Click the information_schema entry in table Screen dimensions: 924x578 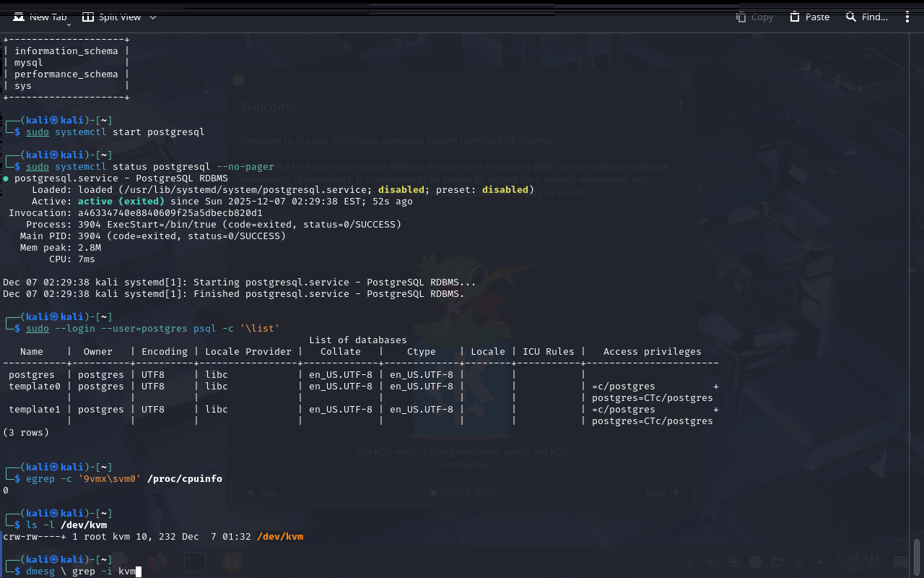pyautogui.click(x=66, y=51)
